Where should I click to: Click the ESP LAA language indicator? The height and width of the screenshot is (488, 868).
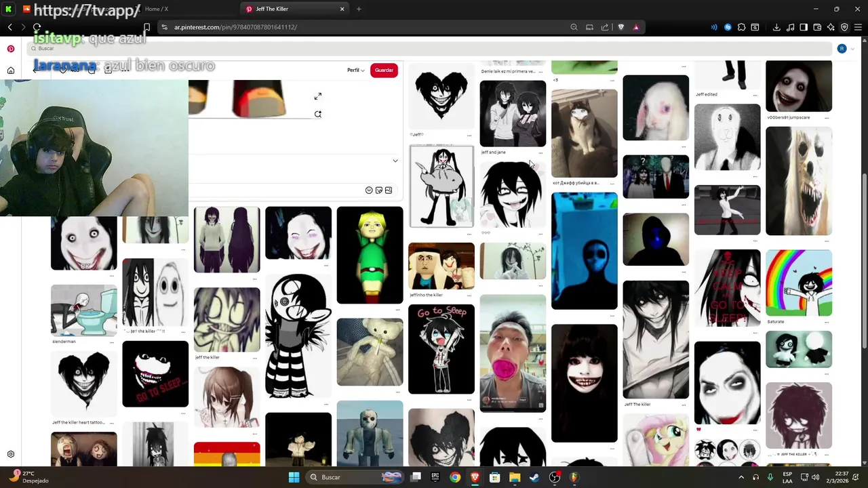pos(787,477)
